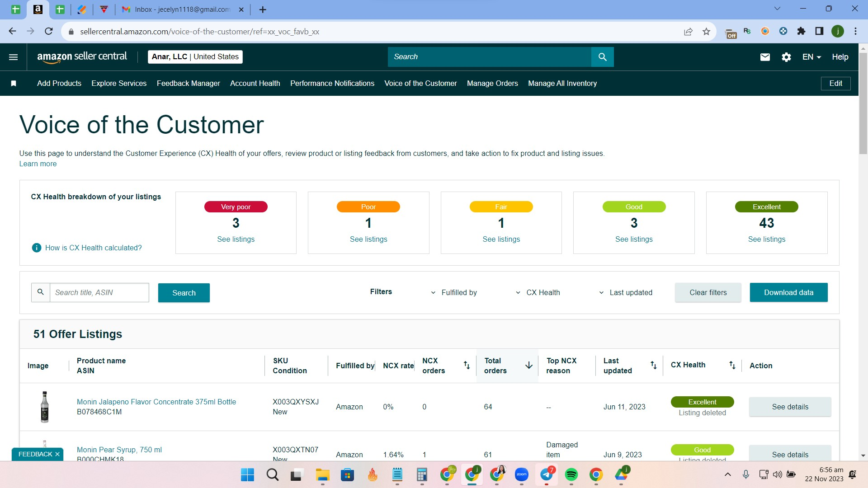Click Monin Jalapeno bottle thumbnail image
The height and width of the screenshot is (488, 868).
coord(44,407)
